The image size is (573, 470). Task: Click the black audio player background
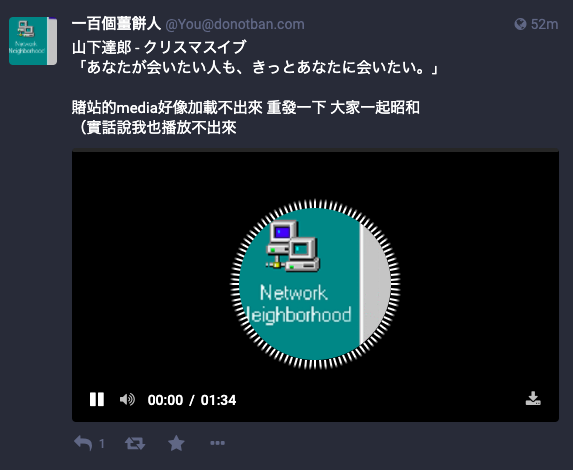click(475, 256)
